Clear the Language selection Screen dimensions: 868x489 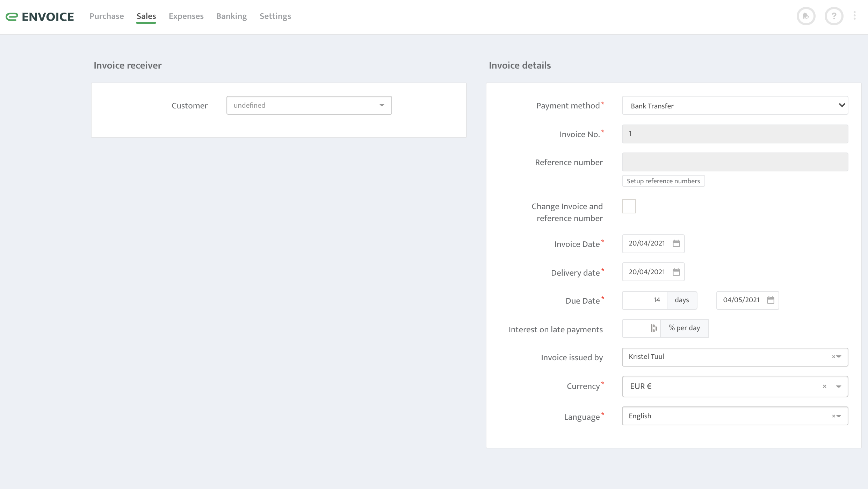(x=834, y=416)
